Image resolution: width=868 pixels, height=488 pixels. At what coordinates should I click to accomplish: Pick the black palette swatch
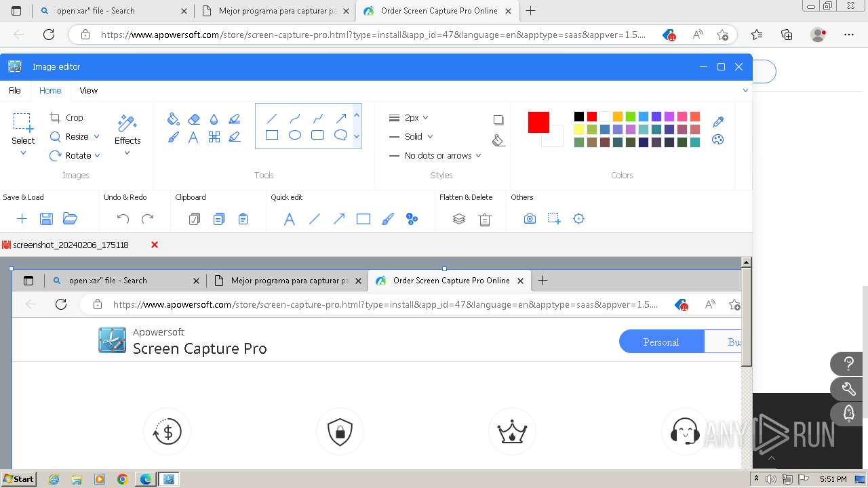[x=578, y=117]
